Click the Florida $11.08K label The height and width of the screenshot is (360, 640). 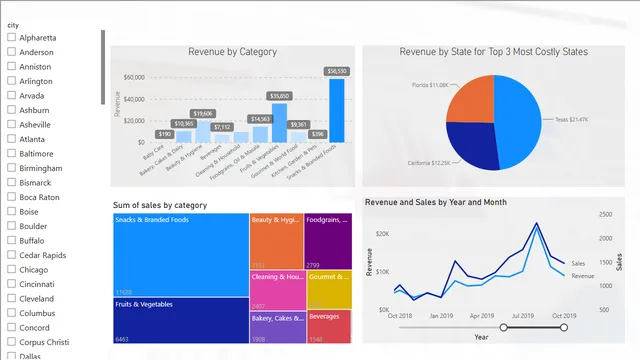[x=430, y=85]
